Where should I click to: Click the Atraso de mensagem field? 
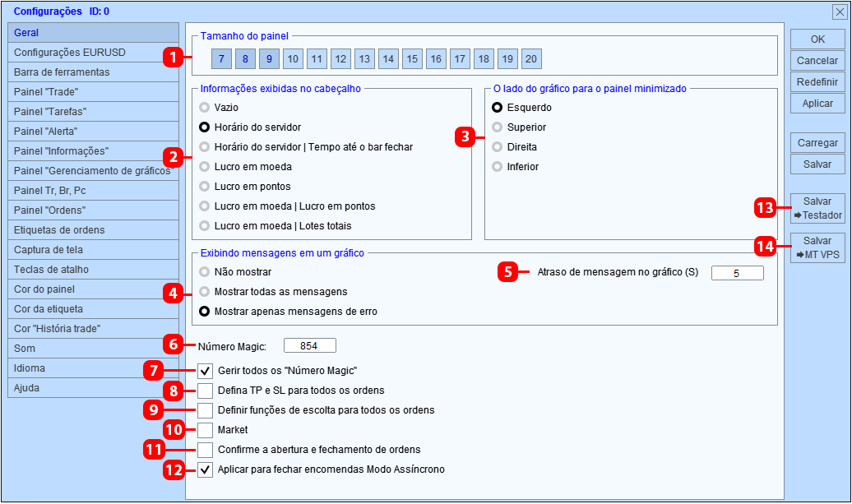738,273
